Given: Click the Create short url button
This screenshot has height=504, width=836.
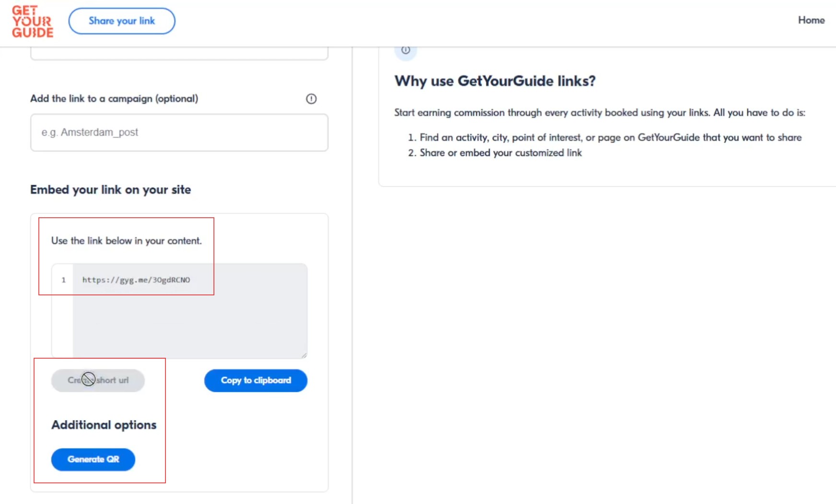Looking at the screenshot, I should [98, 380].
